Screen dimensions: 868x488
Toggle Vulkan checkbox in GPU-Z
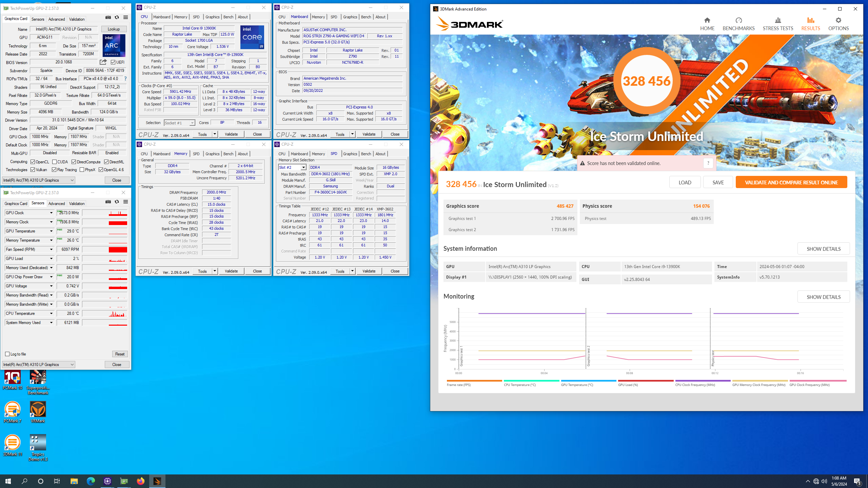click(x=33, y=170)
